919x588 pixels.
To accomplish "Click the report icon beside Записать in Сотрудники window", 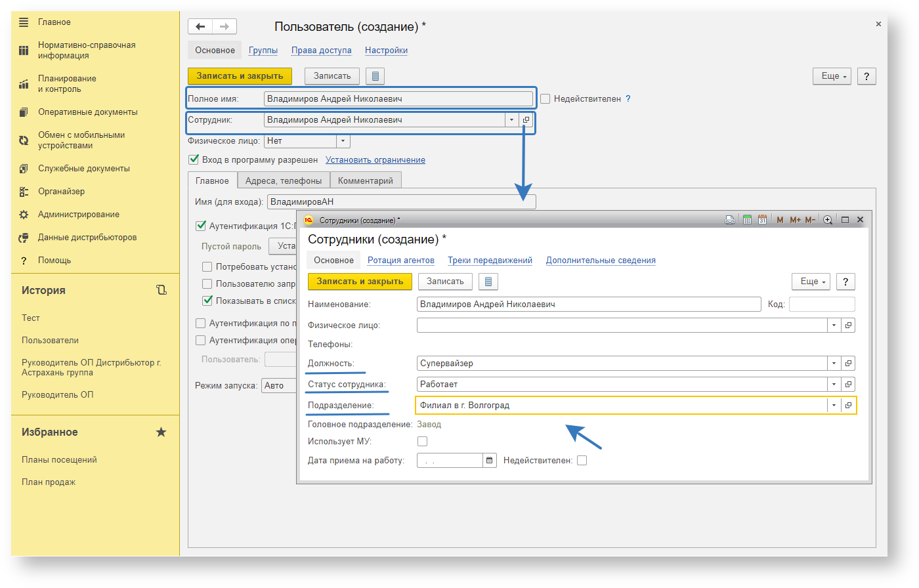I will (x=488, y=282).
